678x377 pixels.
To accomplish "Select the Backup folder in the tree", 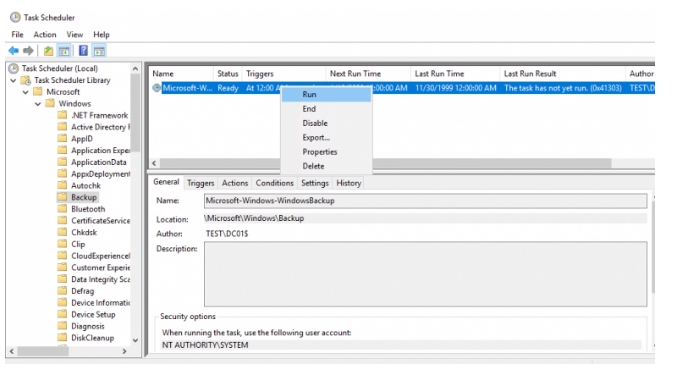I will tap(84, 197).
